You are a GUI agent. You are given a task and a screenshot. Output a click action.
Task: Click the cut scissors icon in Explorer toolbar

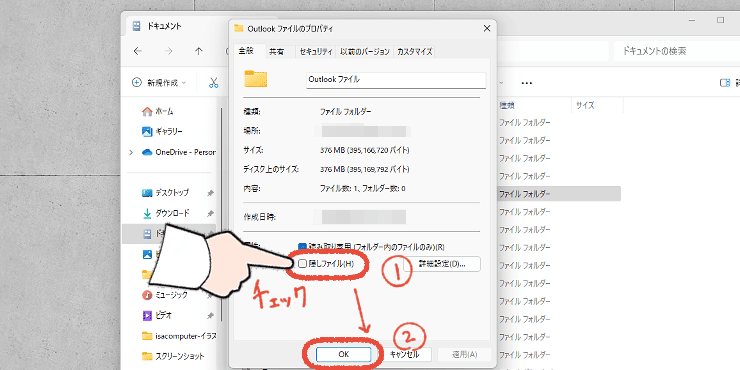214,83
